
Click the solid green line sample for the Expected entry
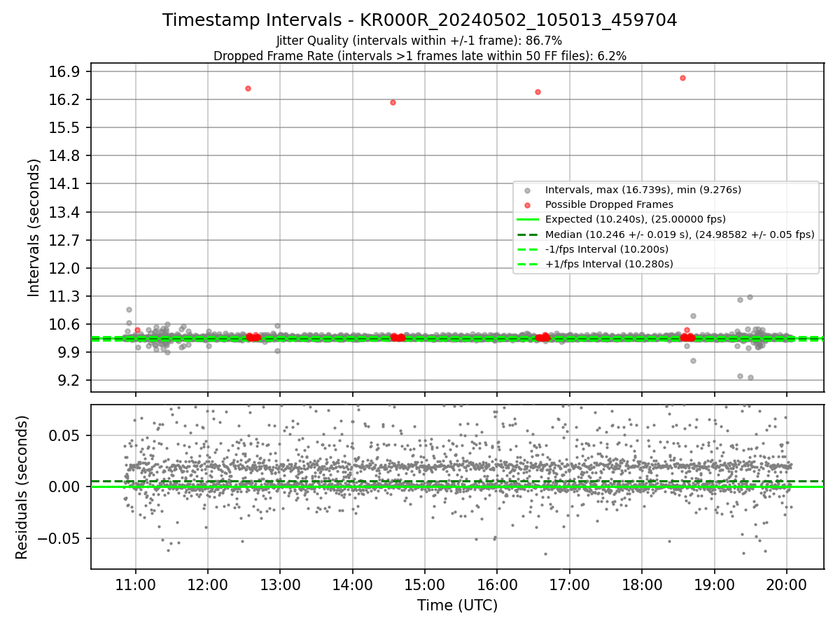coord(528,220)
